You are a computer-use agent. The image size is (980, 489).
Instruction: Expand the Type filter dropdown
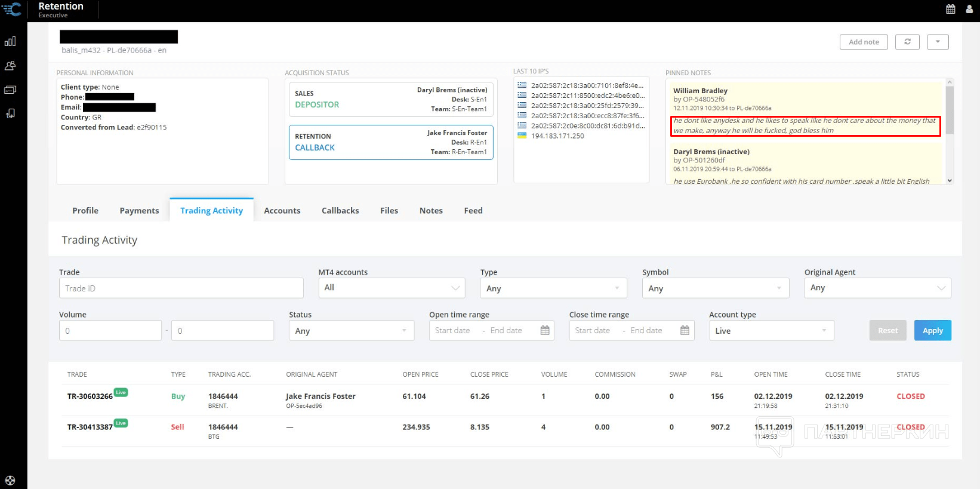[553, 288]
